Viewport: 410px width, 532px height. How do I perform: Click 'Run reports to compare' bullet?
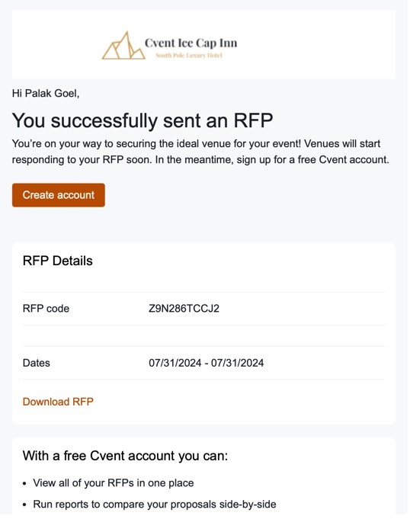pos(154,504)
